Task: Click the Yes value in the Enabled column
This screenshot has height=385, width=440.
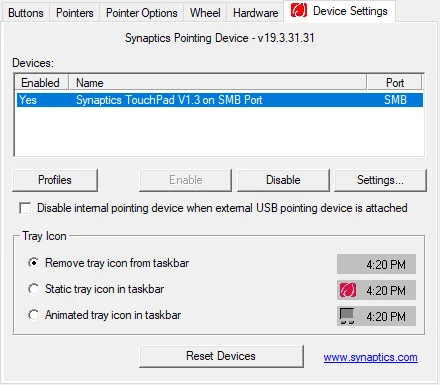Action: tap(28, 100)
